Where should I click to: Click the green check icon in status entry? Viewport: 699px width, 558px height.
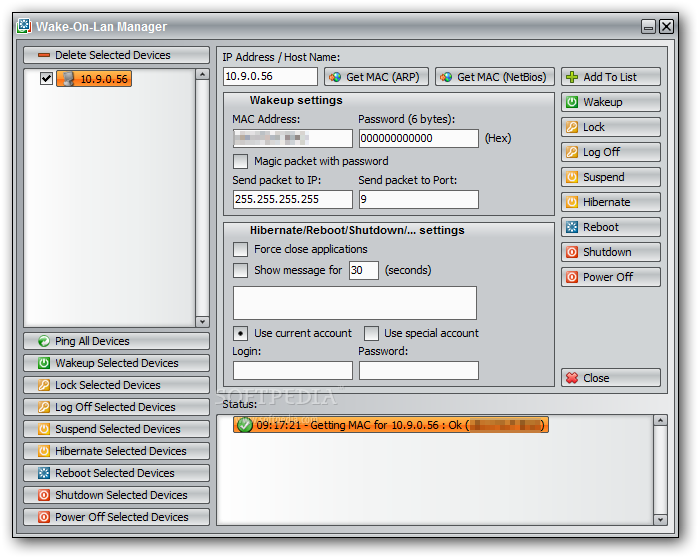tap(244, 425)
